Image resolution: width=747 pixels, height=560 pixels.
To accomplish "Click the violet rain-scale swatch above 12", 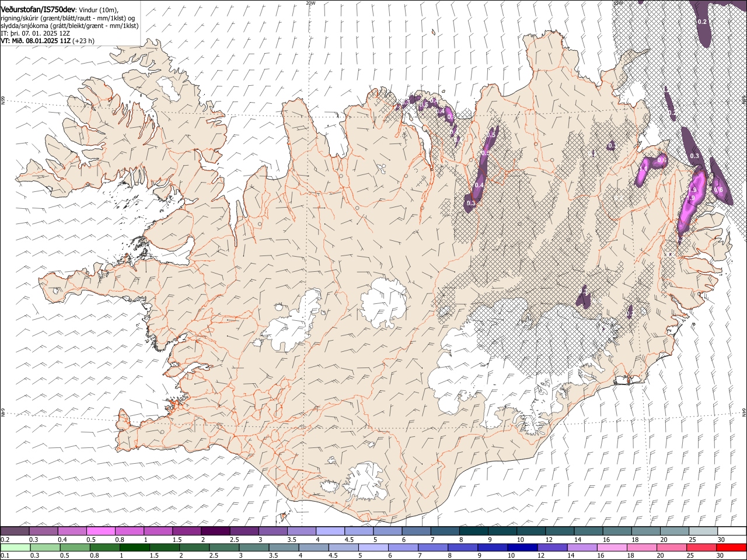I will [553, 547].
